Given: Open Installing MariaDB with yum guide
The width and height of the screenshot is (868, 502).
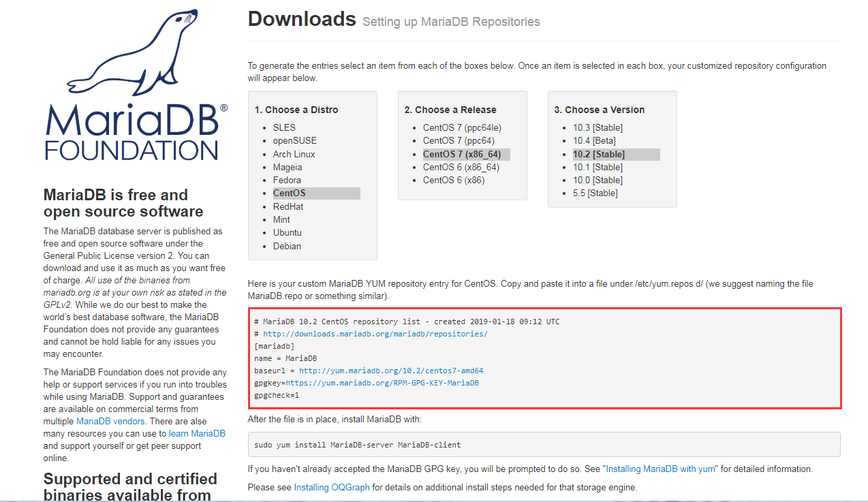Looking at the screenshot, I should [x=660, y=469].
